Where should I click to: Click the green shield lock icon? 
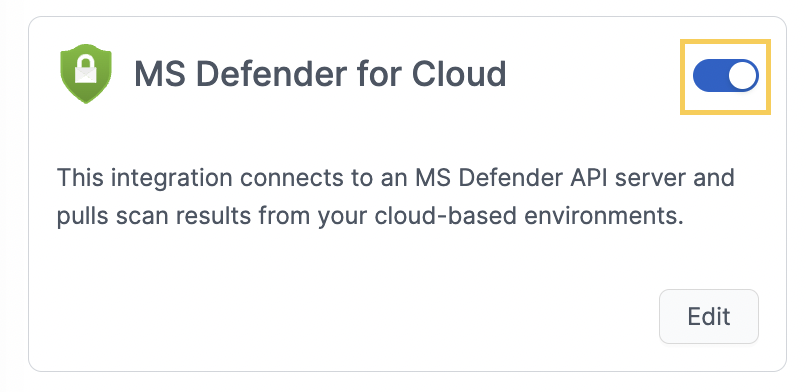pos(86,73)
